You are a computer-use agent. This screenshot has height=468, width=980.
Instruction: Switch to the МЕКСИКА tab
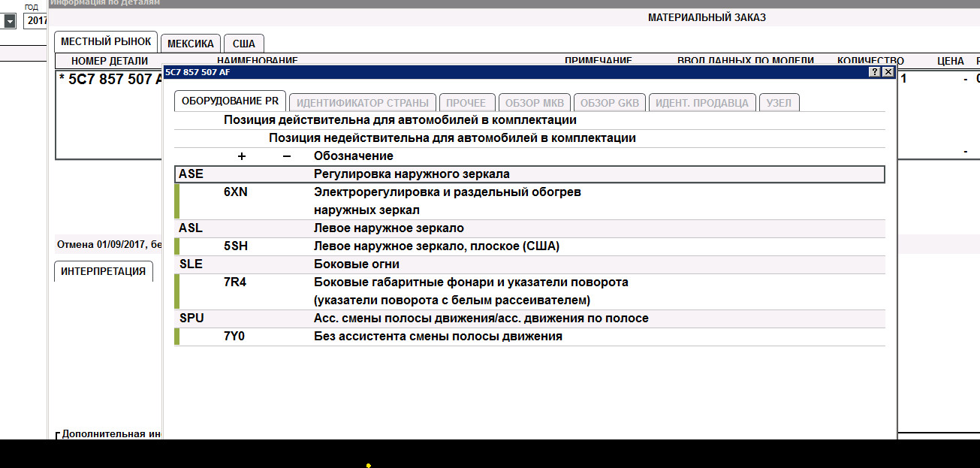(x=191, y=44)
